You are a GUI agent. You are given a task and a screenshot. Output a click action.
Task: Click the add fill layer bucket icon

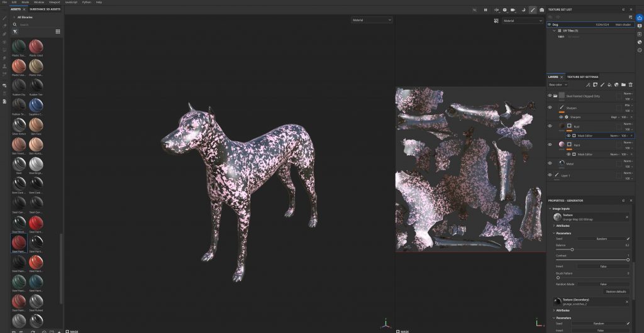pyautogui.click(x=609, y=84)
